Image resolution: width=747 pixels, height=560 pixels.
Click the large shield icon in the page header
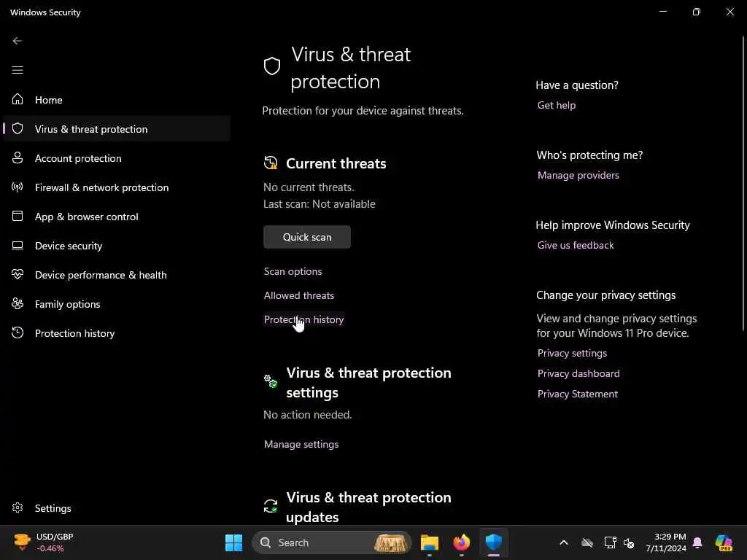[x=272, y=66]
